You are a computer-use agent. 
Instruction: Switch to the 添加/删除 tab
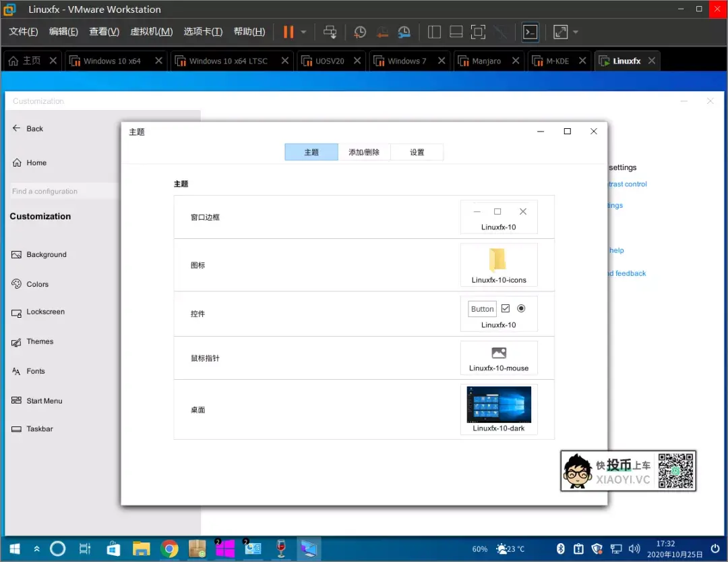364,152
